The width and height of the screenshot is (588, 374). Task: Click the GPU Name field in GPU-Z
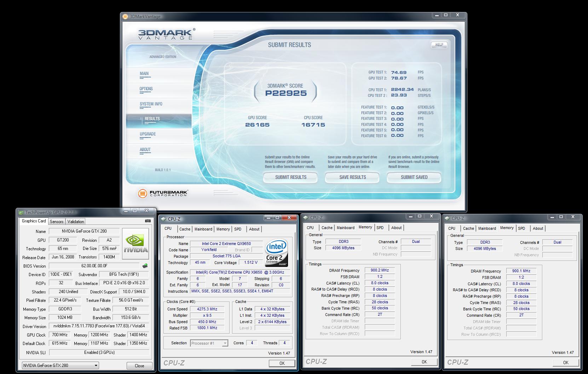[x=84, y=231]
